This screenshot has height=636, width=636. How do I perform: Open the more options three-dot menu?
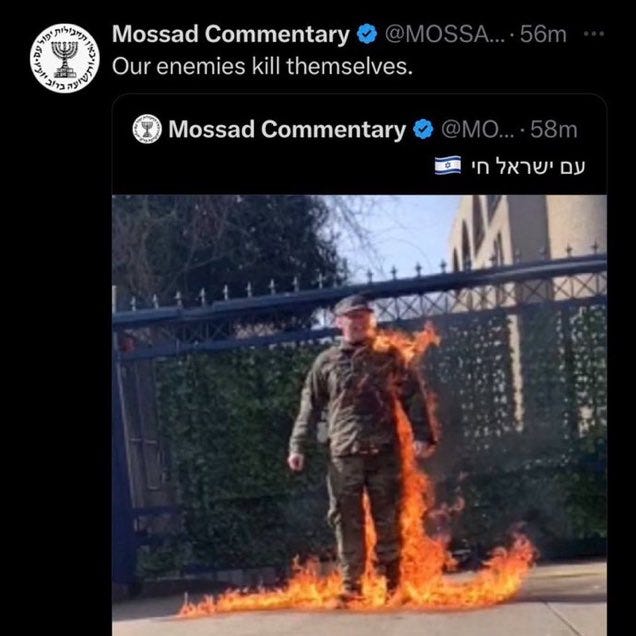[x=594, y=34]
